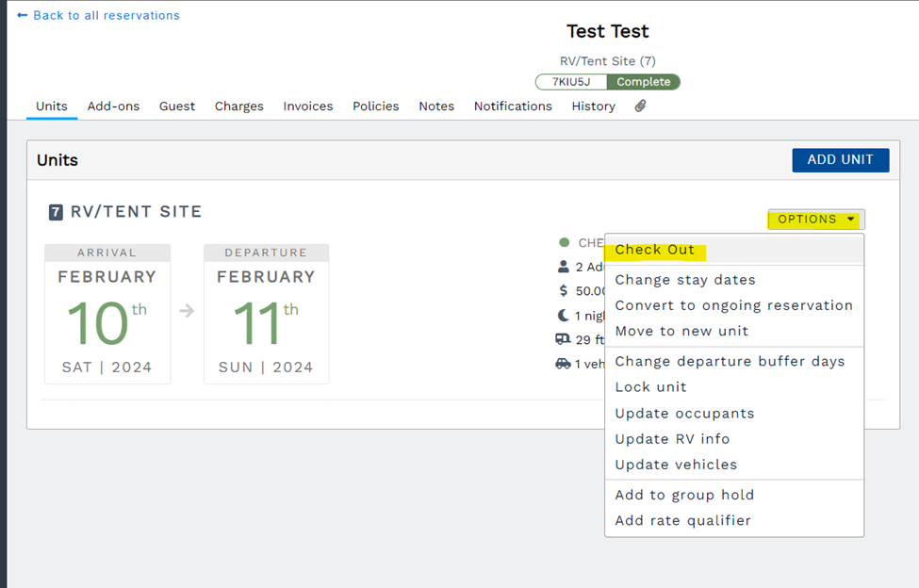
Task: Click the ADD UNIT button
Action: pyautogui.click(x=840, y=159)
